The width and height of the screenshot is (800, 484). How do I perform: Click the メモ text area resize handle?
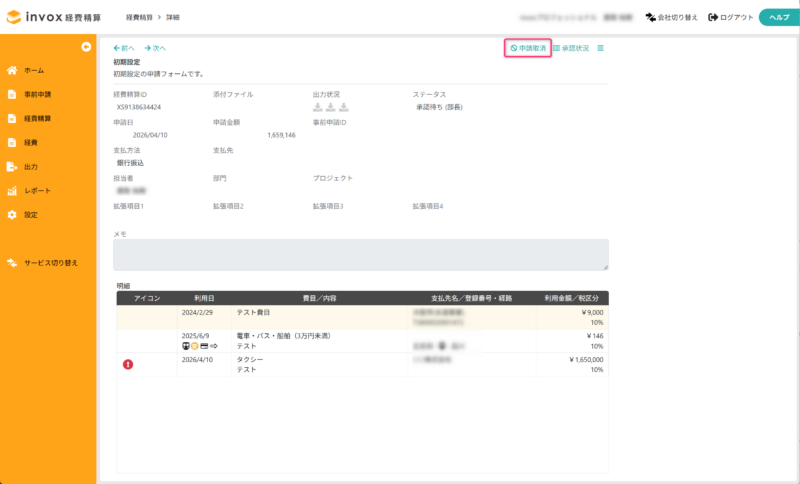pyautogui.click(x=606, y=267)
